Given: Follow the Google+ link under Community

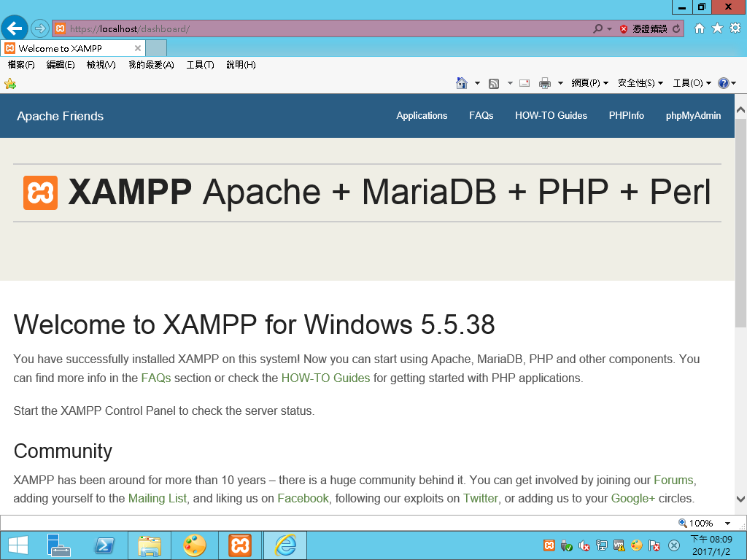Looking at the screenshot, I should coord(633,499).
